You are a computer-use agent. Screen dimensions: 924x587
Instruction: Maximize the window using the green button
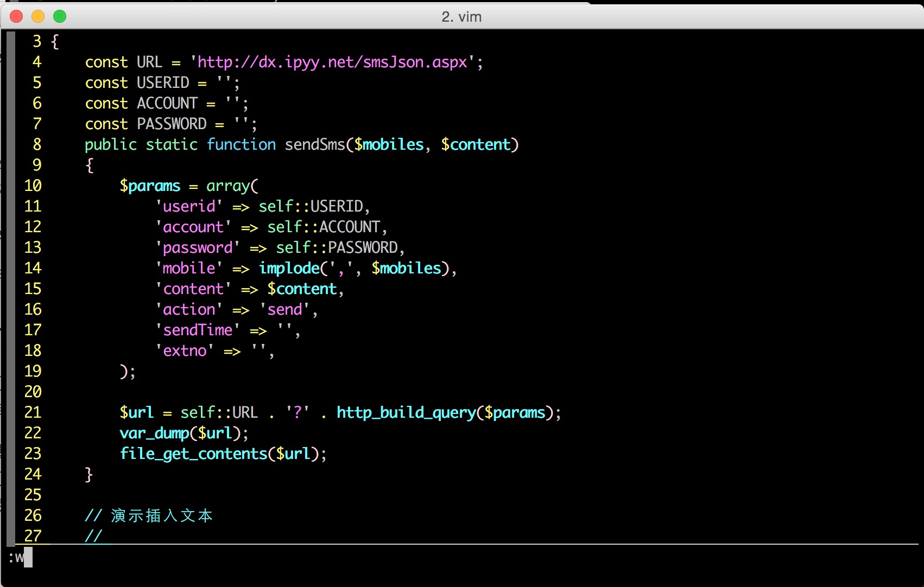pos(60,17)
